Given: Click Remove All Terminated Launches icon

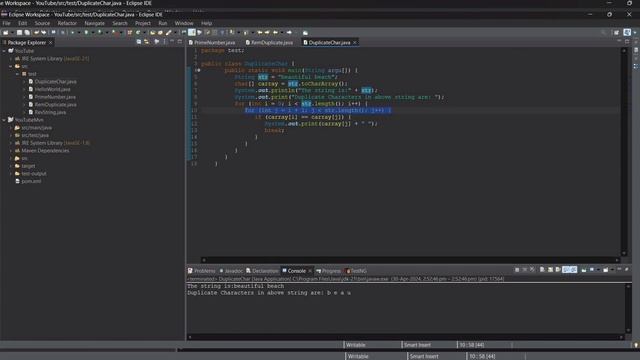Looking at the screenshot, I should pyautogui.click(x=532, y=270).
